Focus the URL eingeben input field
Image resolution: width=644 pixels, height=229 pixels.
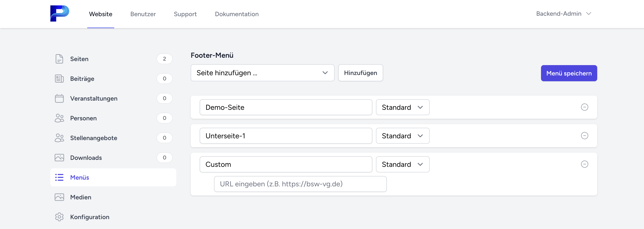coord(300,184)
